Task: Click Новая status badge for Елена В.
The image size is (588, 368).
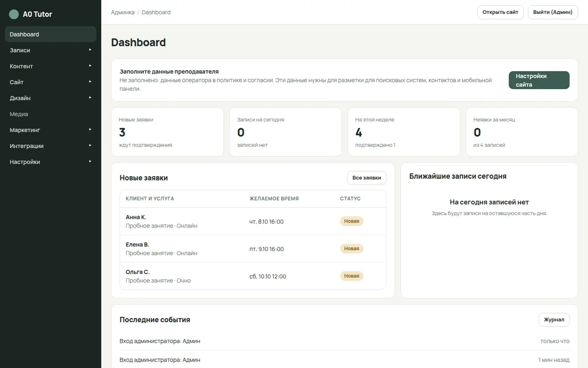Action: tap(352, 249)
